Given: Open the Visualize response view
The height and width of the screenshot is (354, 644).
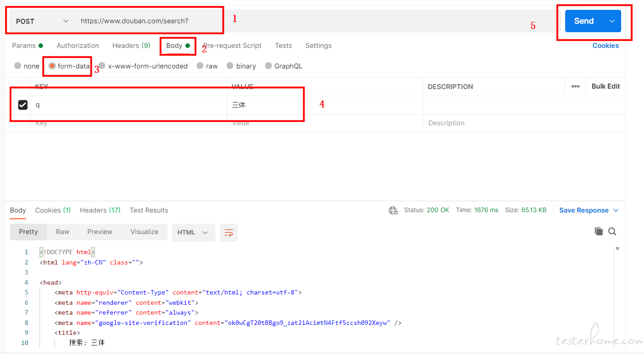Looking at the screenshot, I should (144, 232).
